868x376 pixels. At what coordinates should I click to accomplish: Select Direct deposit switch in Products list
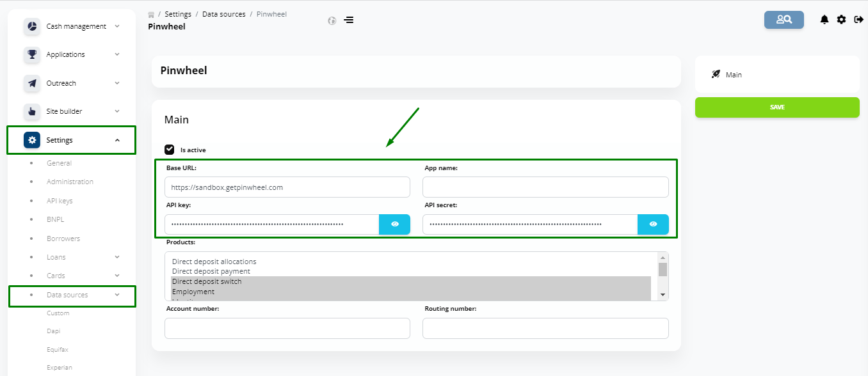point(411,281)
